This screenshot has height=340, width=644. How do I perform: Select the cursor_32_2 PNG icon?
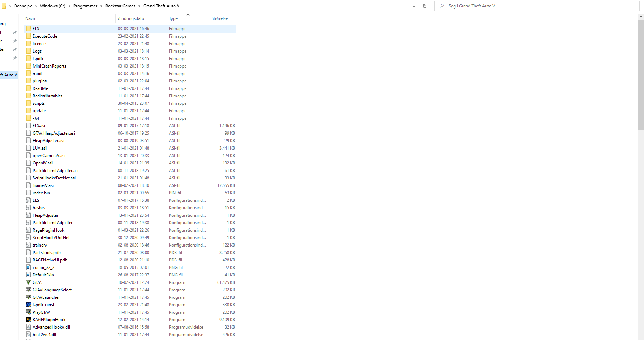[28, 267]
